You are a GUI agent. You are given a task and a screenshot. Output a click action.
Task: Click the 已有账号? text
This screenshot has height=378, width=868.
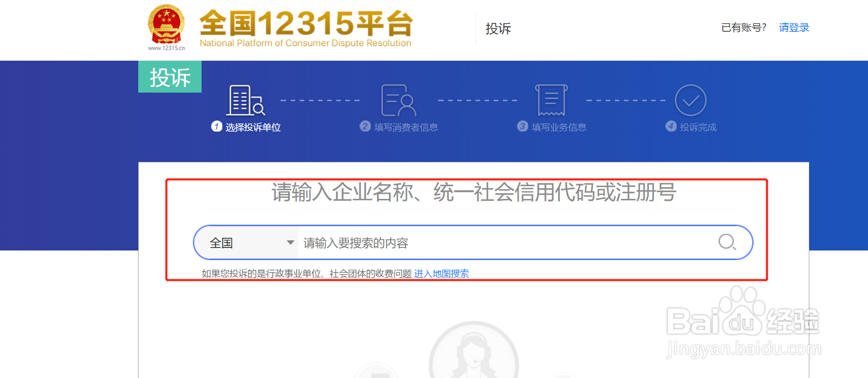pyautogui.click(x=744, y=28)
